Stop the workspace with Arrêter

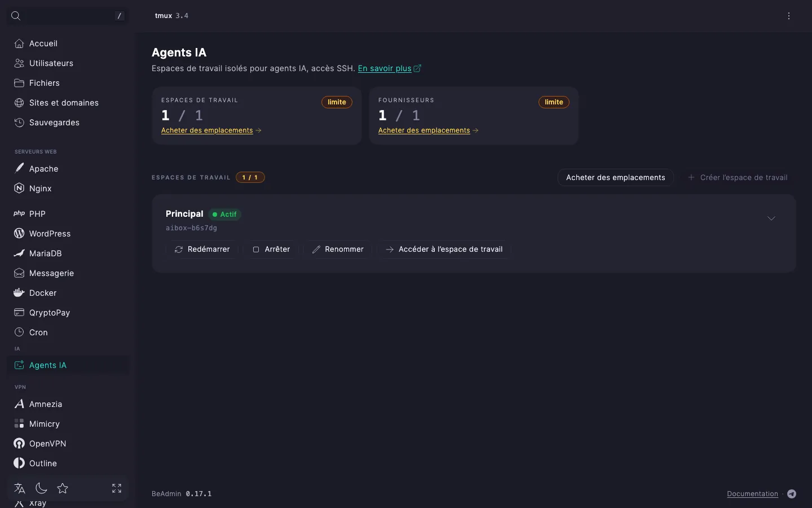(x=271, y=249)
